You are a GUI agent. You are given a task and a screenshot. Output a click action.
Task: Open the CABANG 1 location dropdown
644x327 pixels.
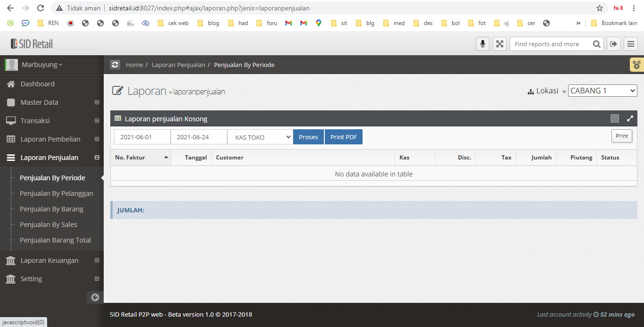(x=602, y=91)
